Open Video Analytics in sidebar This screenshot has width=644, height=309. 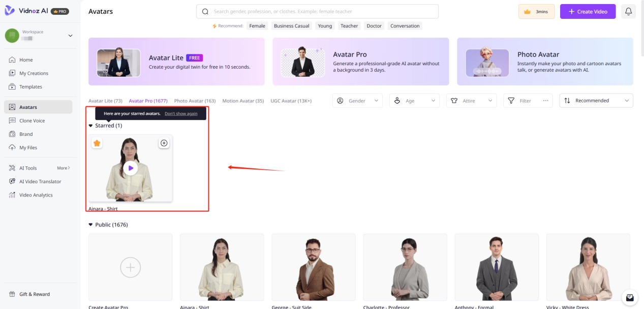(x=36, y=195)
